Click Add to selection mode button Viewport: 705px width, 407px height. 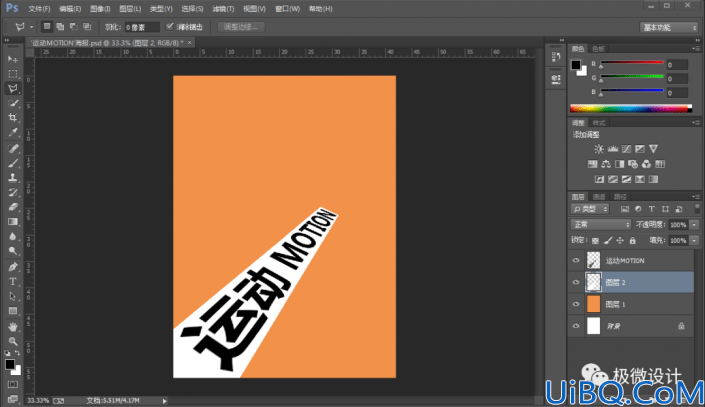60,27
